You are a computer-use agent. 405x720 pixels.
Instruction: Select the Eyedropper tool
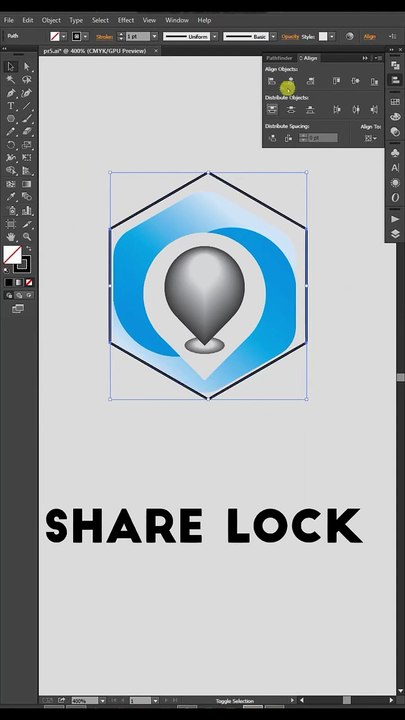tap(11, 197)
